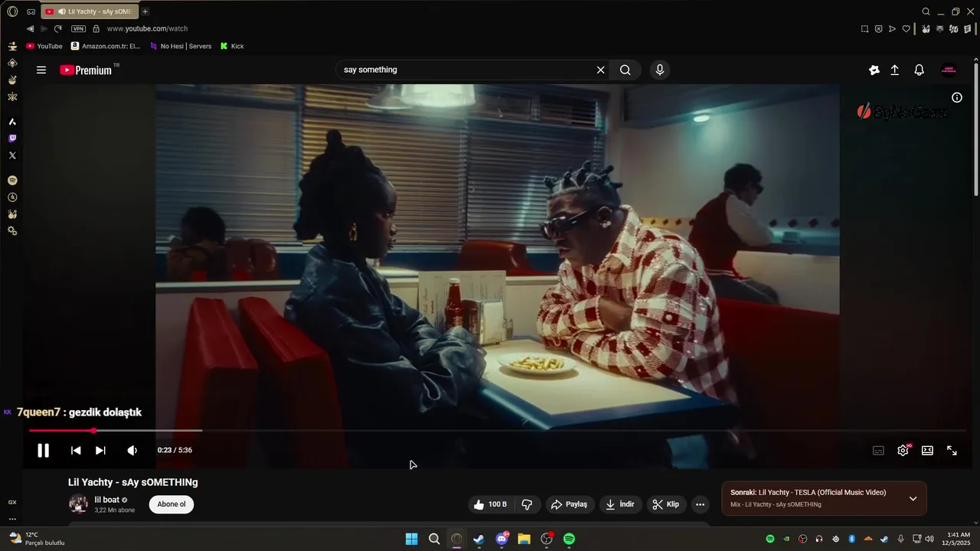
Task: Open the YouTube bookmark
Action: tap(44, 46)
